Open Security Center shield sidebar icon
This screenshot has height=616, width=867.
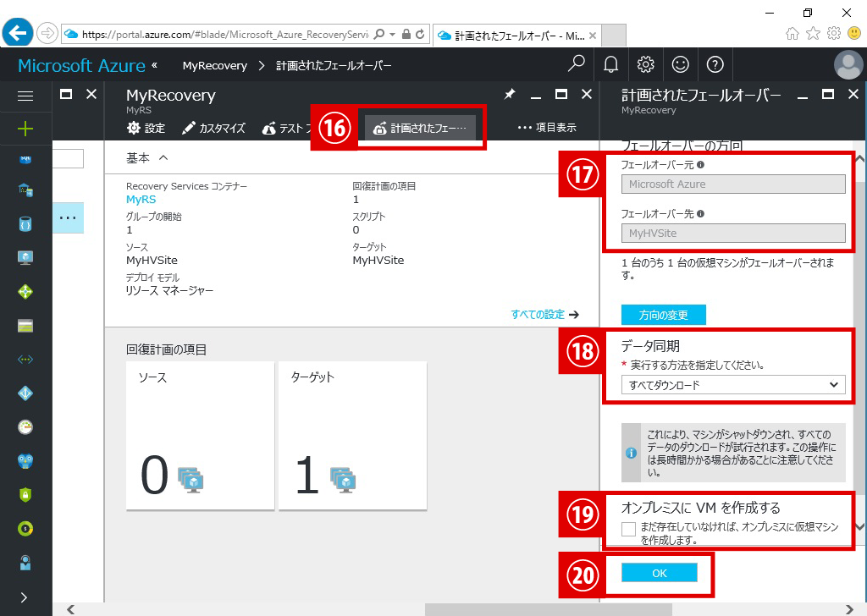click(x=25, y=494)
